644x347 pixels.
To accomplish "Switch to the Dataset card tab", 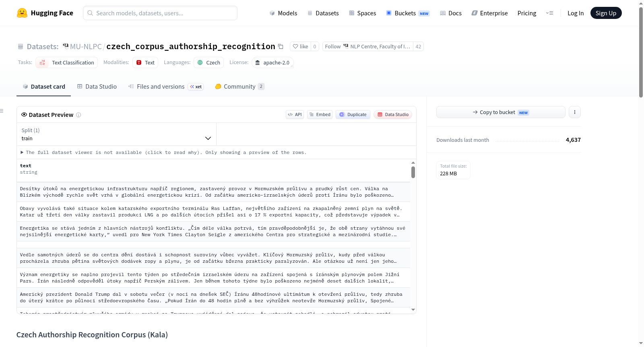I will (x=44, y=86).
